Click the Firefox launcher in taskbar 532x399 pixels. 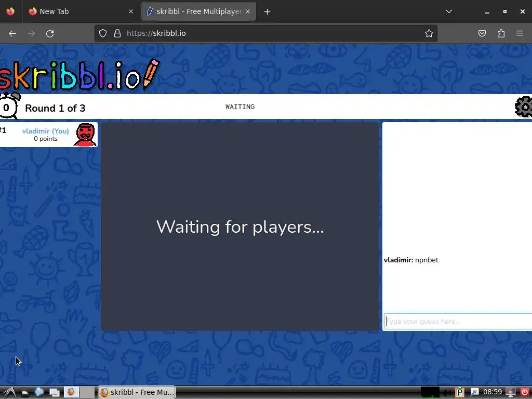(71, 392)
